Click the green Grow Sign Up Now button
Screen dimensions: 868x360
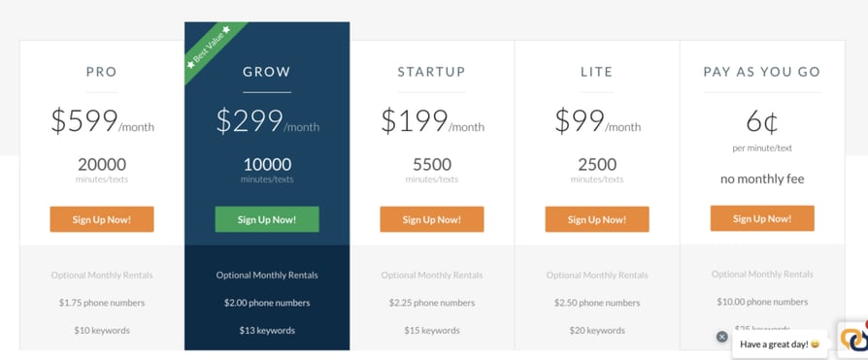[267, 219]
